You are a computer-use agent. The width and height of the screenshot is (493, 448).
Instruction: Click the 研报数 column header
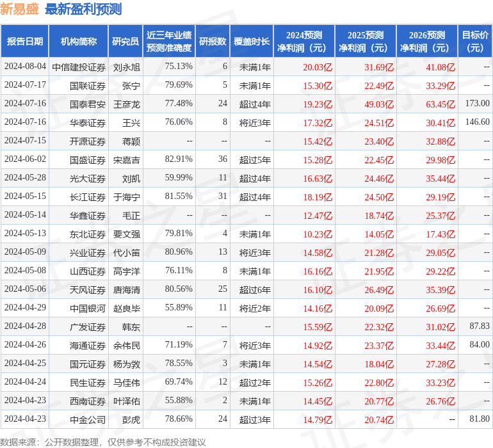click(213, 41)
